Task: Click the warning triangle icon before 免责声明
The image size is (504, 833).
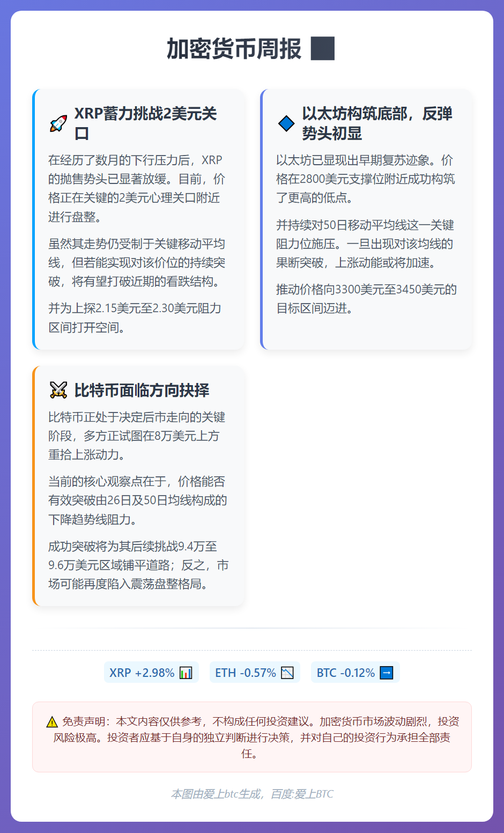Action: [52, 722]
